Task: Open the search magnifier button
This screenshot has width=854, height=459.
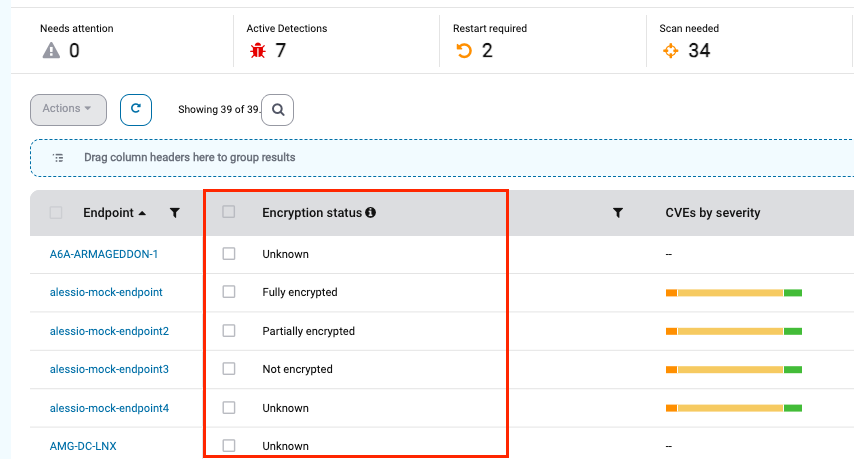Action: 278,109
